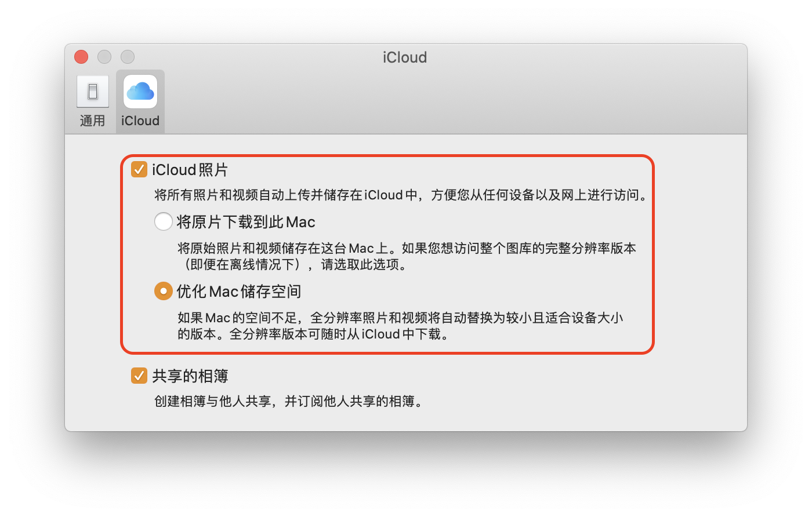Click the 将原片下载到此Mac option label

click(246, 222)
